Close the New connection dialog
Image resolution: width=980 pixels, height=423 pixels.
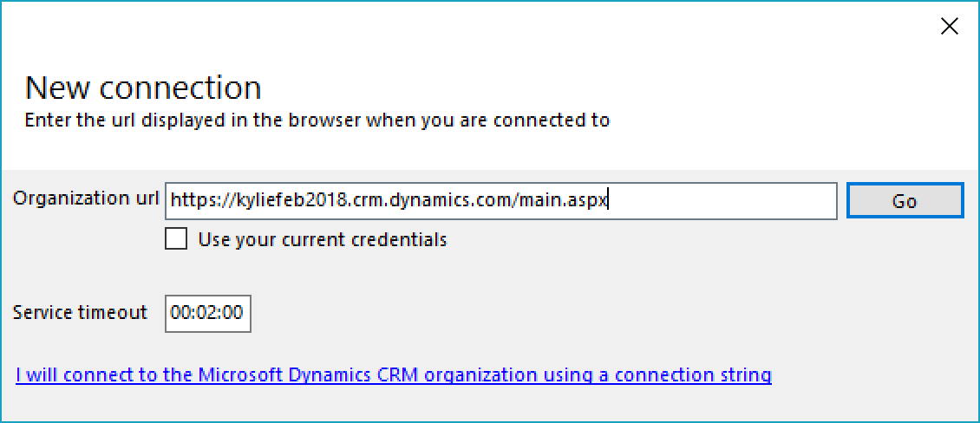950,27
